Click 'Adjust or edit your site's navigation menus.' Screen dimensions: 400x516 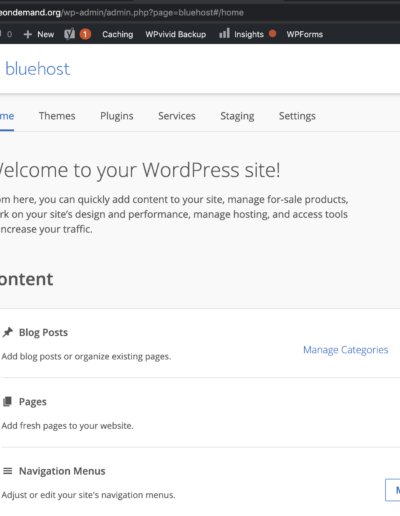click(88, 495)
